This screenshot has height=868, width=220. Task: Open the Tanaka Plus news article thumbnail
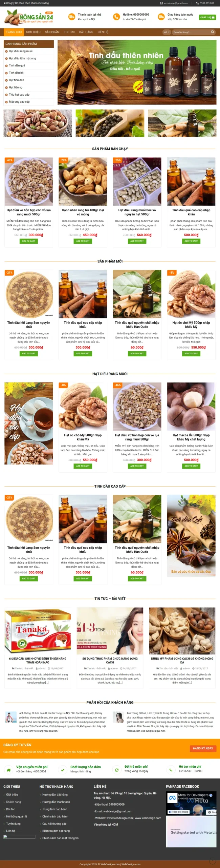click(38, 631)
